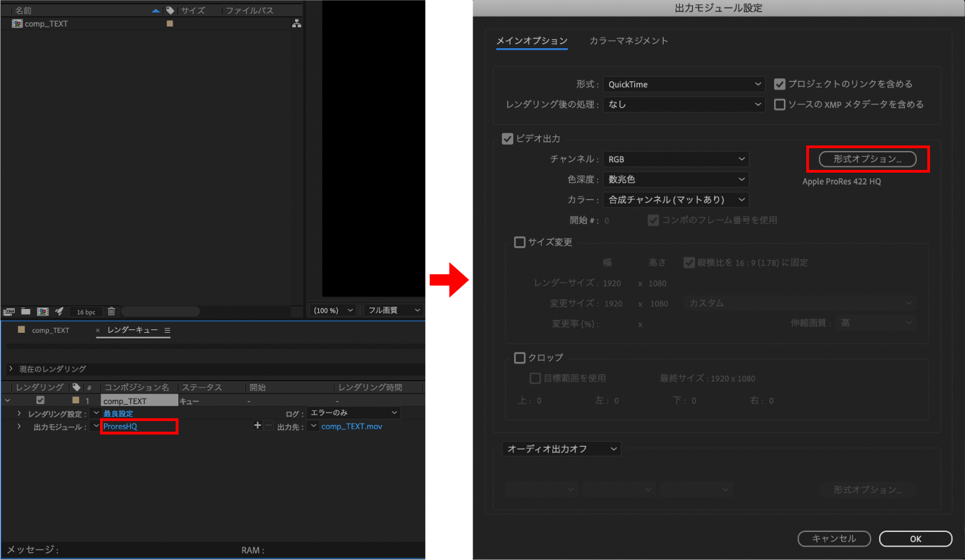Delete selected item with the trash icon
Viewport: 965px width, 560px height.
click(x=111, y=311)
